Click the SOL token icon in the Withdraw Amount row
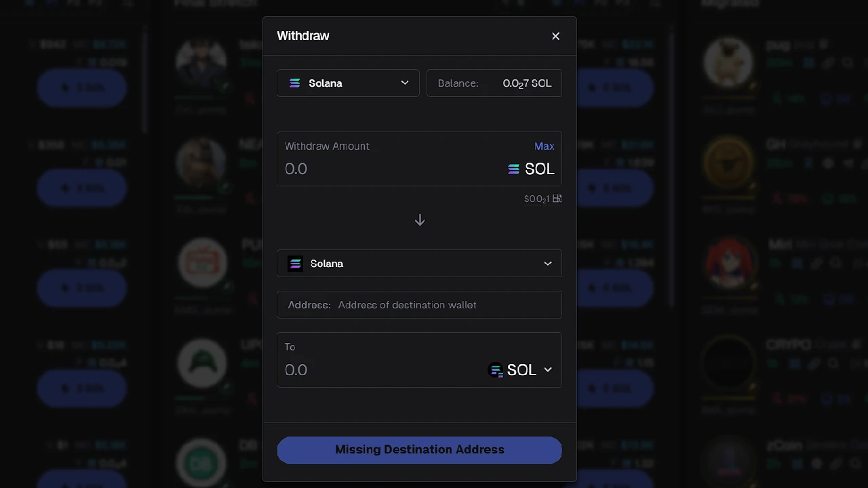The image size is (868, 488). tap(513, 169)
